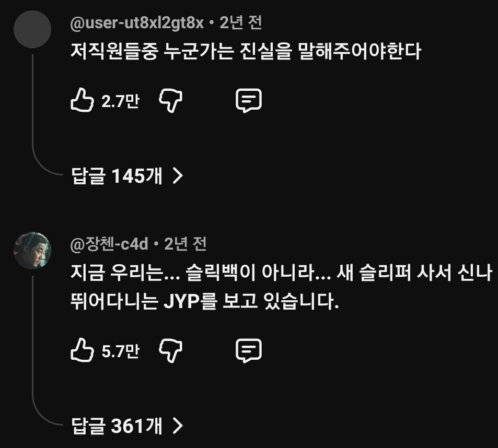Click the chevron next to 답글 361개

click(178, 426)
